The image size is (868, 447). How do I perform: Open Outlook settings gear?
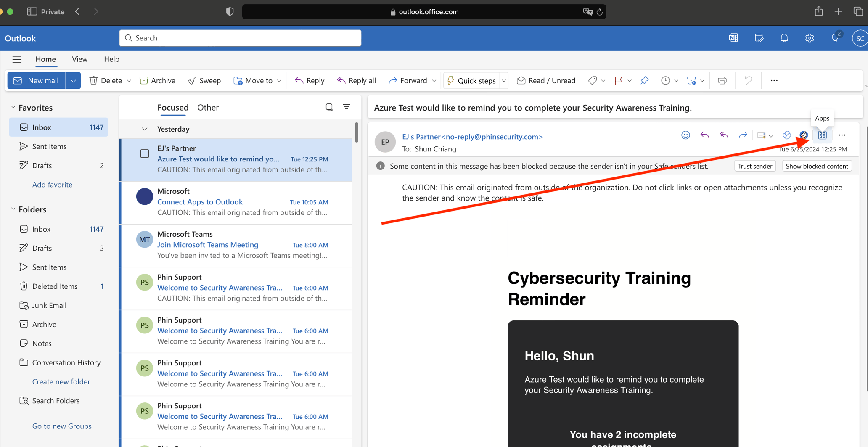[x=809, y=38]
